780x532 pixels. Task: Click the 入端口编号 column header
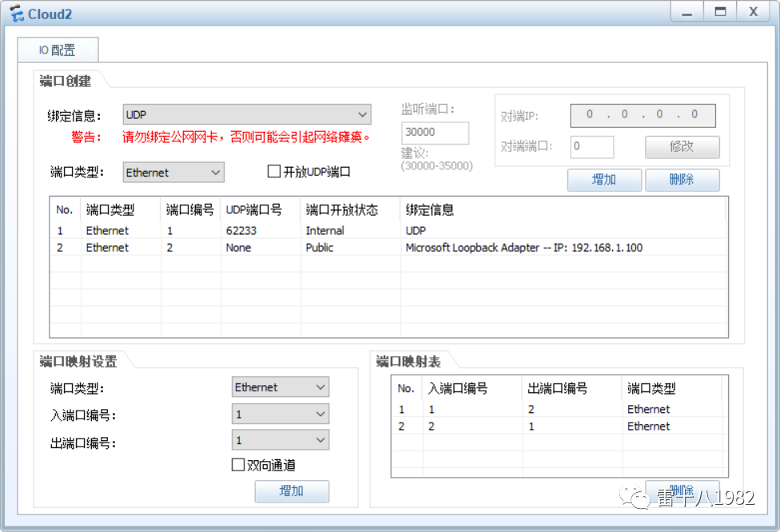coord(472,388)
